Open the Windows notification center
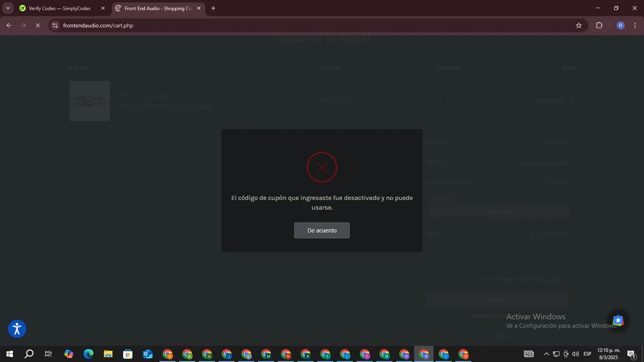This screenshot has width=644, height=362. (x=632, y=354)
